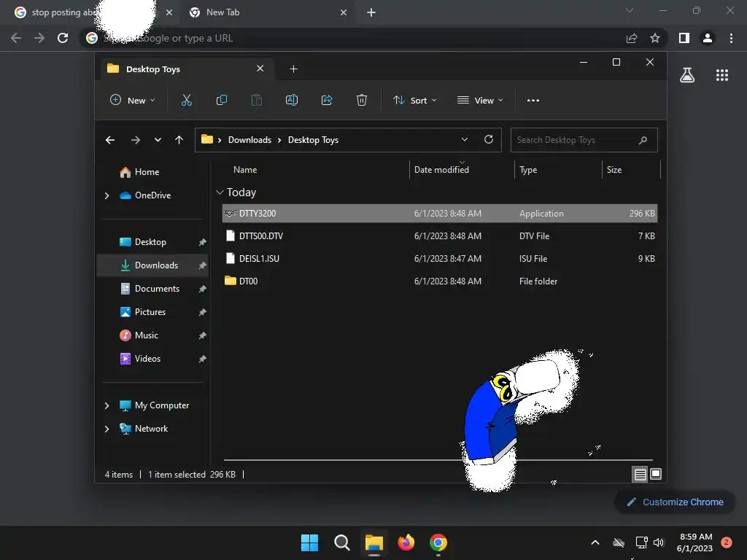Click Downloads in the breadcrumb path

pyautogui.click(x=249, y=140)
